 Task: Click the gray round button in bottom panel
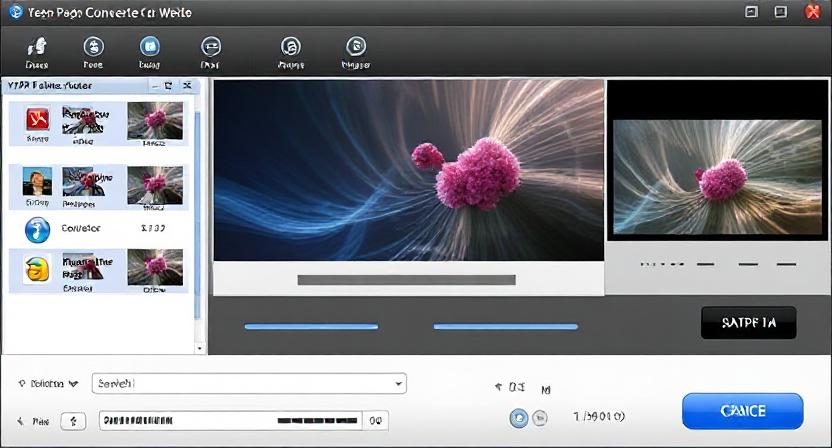[540, 418]
